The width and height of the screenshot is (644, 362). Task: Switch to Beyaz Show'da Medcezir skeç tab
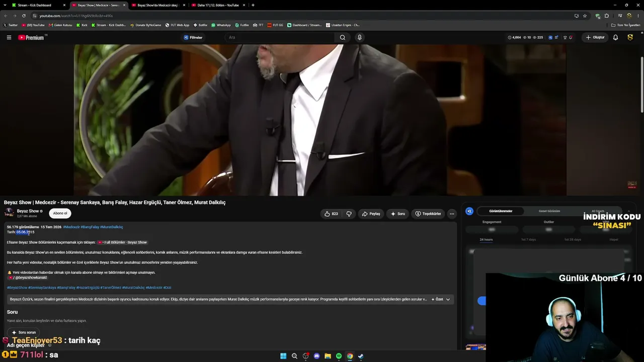pos(157,5)
